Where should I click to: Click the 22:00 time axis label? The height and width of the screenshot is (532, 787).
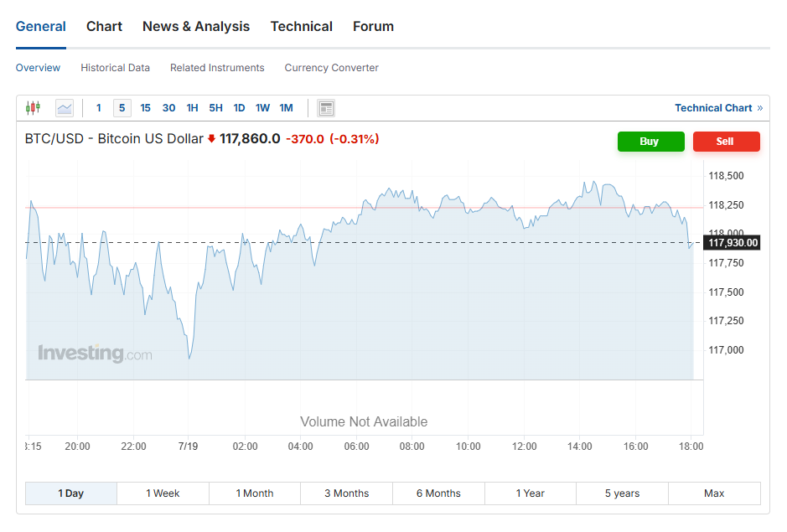click(x=133, y=447)
